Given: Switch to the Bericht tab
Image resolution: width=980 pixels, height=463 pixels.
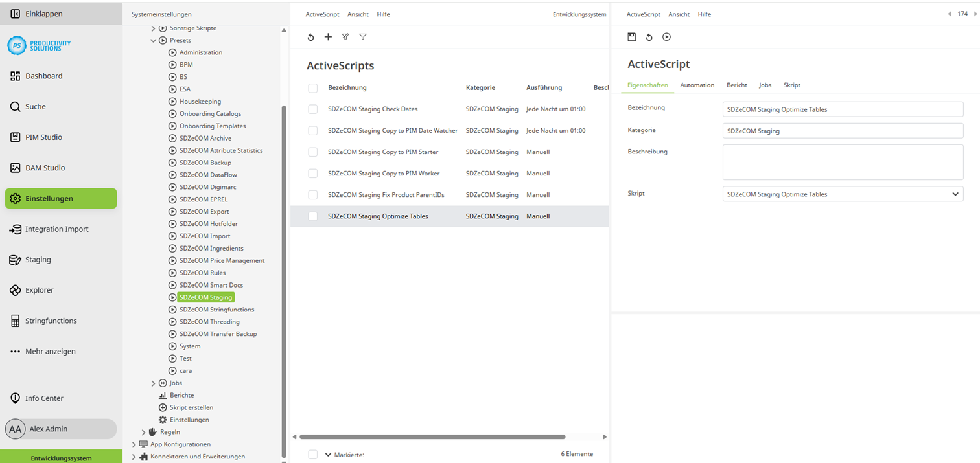Looking at the screenshot, I should 737,85.
